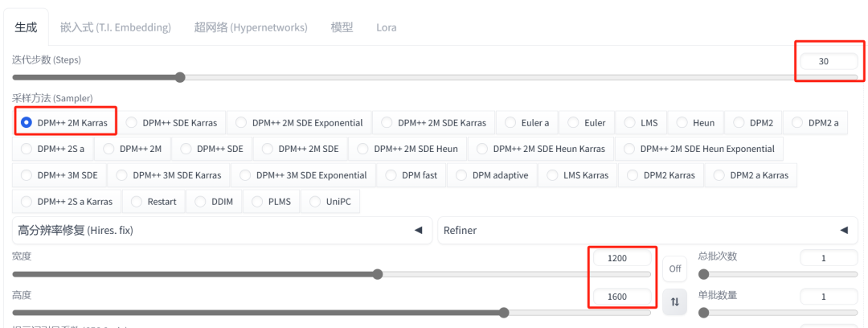The height and width of the screenshot is (328, 868).
Task: Click the 单批数量 slider handle
Action: point(704,313)
